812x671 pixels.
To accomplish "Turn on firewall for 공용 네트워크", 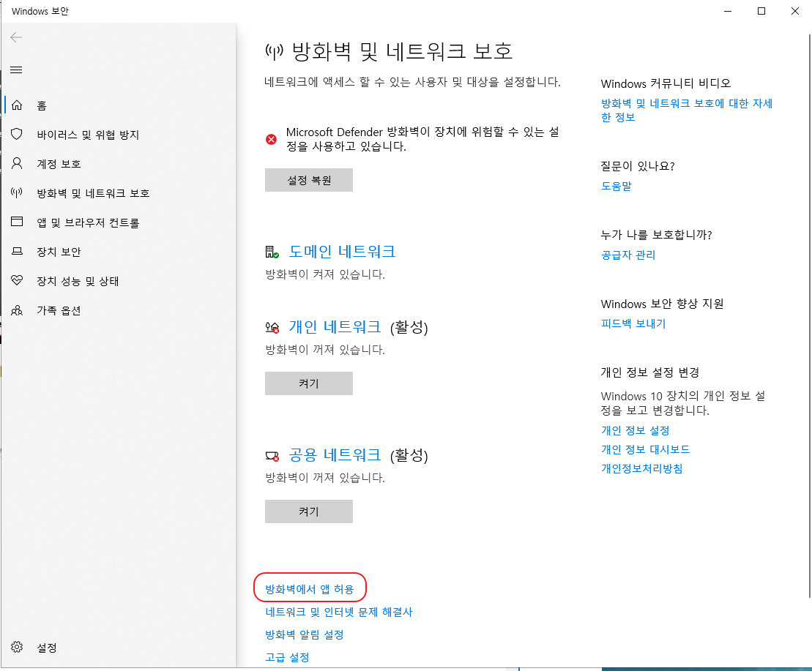I will coord(309,511).
